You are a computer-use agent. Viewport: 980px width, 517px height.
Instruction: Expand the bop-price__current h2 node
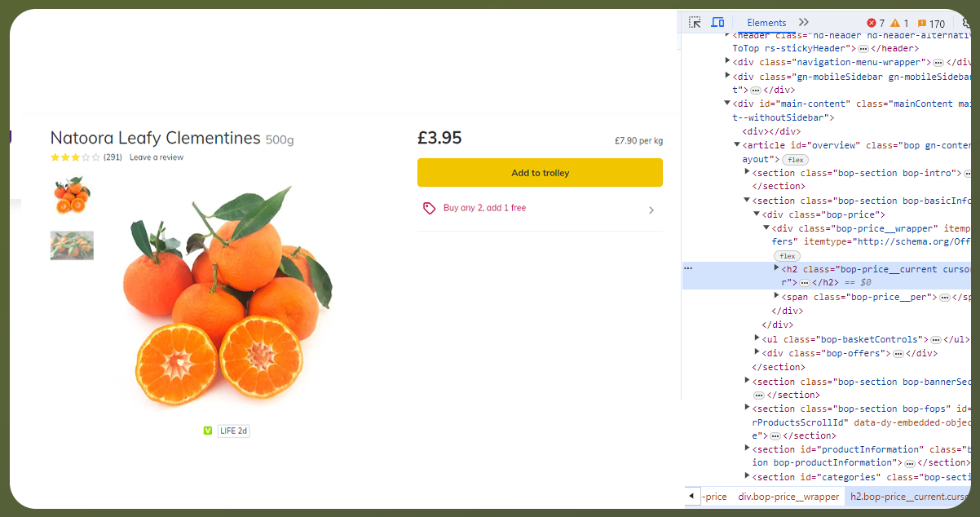[777, 268]
